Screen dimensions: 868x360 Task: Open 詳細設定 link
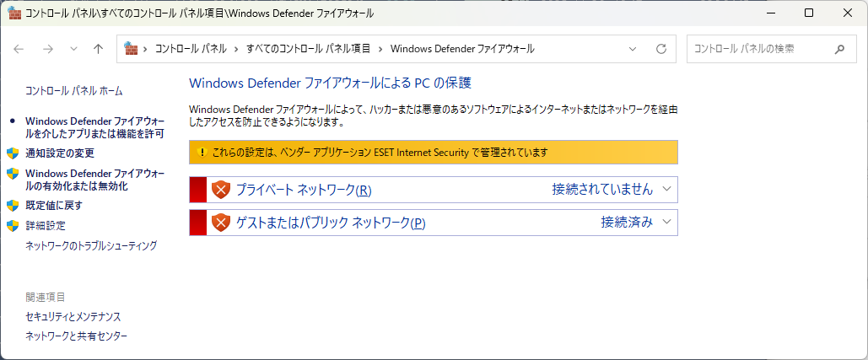pos(46,226)
